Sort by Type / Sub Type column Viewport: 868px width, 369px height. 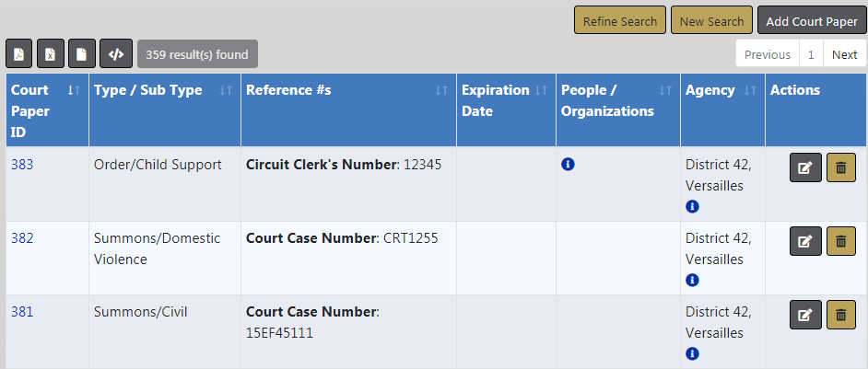pos(226,90)
